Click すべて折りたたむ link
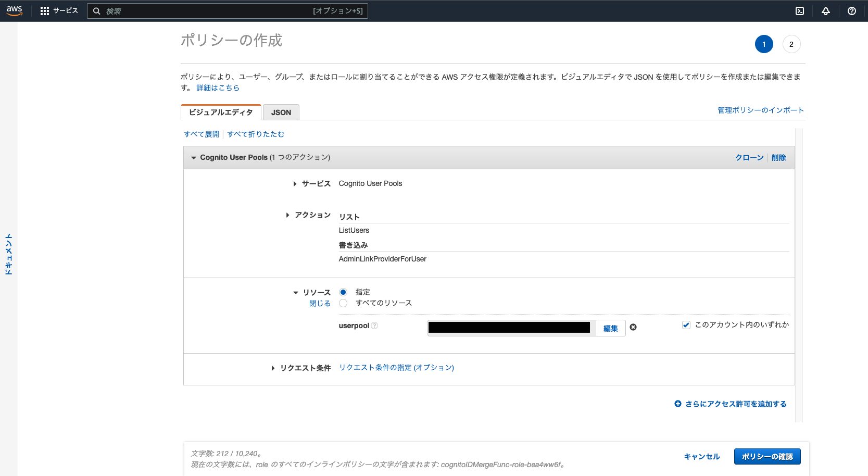The height and width of the screenshot is (476, 868). pyautogui.click(x=256, y=134)
